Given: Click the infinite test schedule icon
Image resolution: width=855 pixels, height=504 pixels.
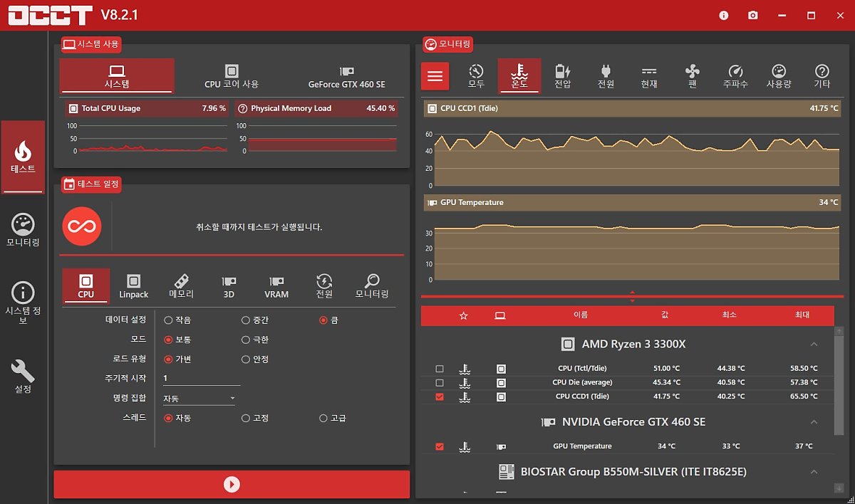Looking at the screenshot, I should 82,227.
